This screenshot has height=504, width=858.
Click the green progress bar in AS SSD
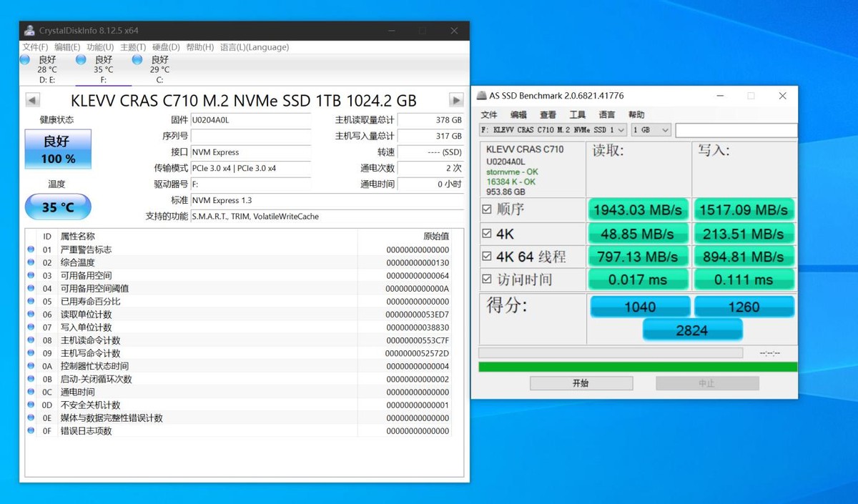636,365
